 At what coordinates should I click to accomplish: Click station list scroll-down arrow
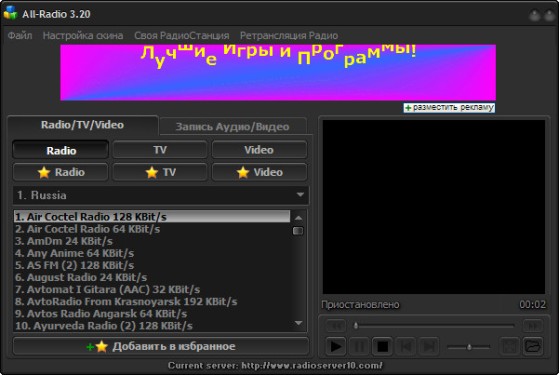[299, 323]
